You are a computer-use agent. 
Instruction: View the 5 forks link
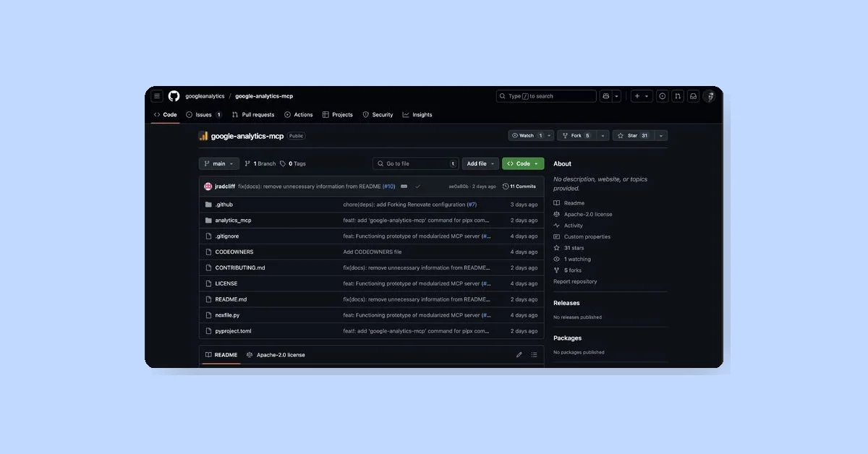click(x=568, y=270)
